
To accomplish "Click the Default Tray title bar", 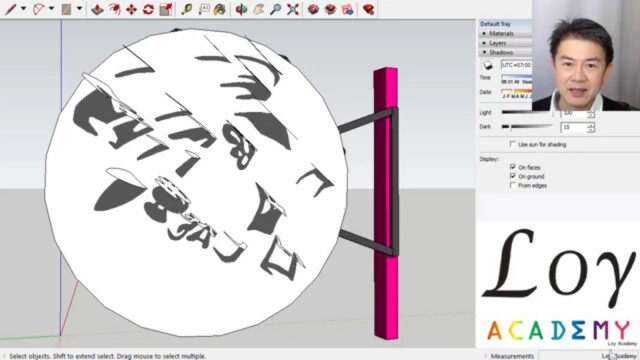I will [505, 24].
